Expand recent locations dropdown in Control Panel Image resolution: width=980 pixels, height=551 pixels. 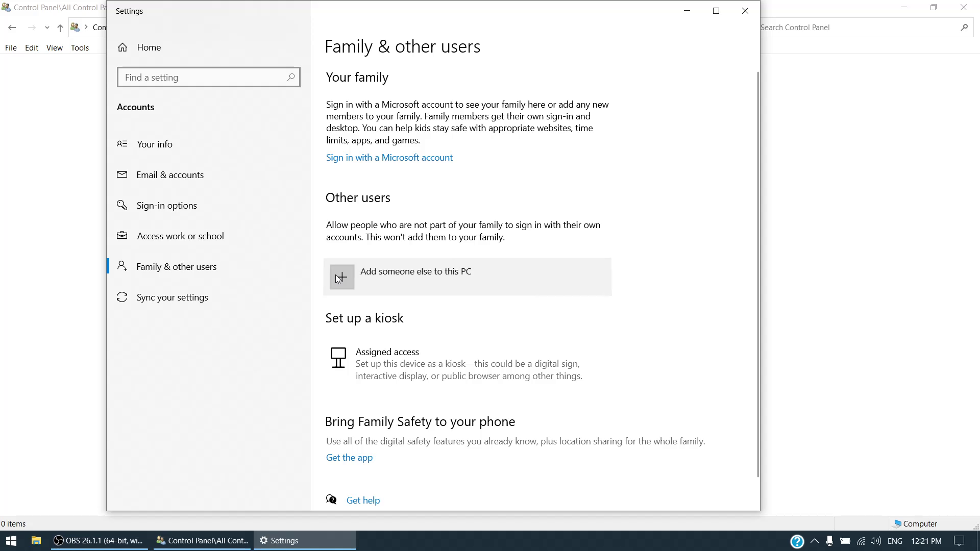pos(47,28)
